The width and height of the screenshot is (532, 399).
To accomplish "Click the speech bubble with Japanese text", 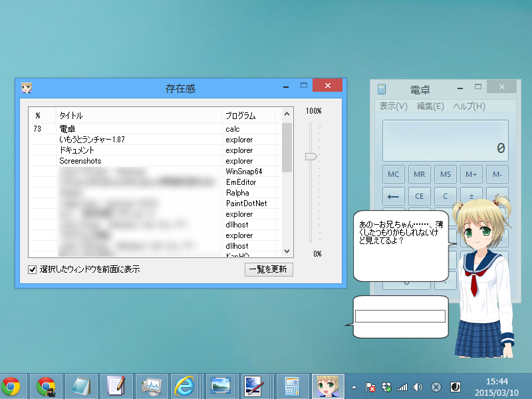I will click(401, 246).
